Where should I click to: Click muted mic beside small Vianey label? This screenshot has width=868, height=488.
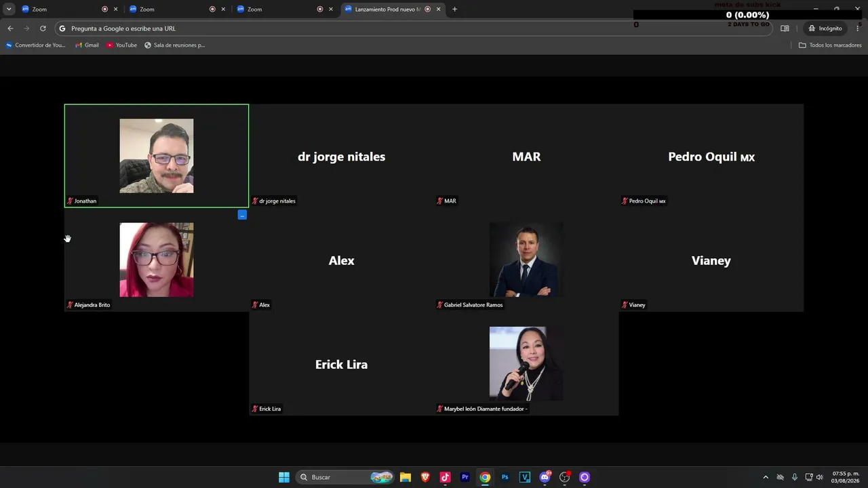point(625,305)
